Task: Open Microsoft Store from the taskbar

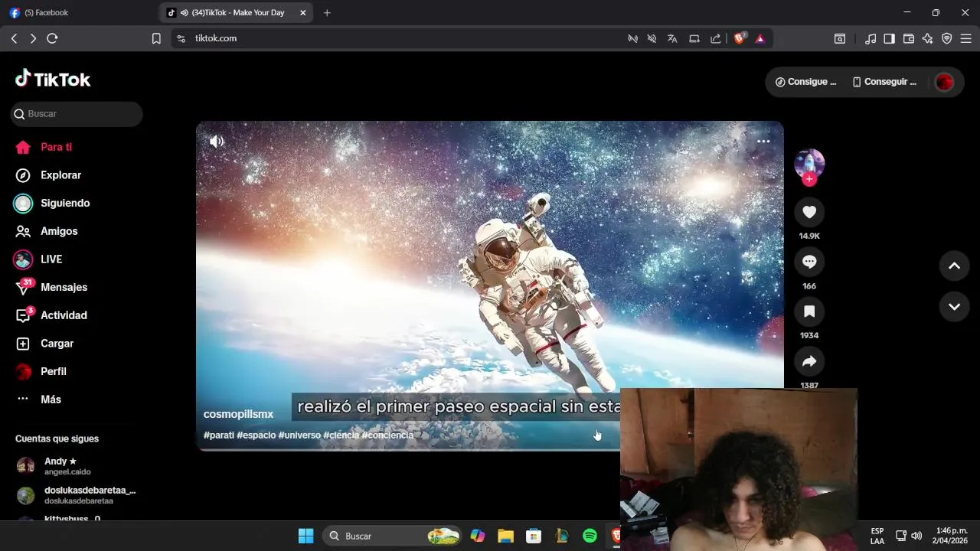Action: point(534,536)
